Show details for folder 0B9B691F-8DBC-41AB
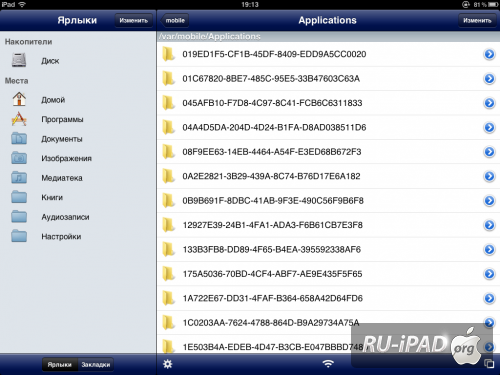The width and height of the screenshot is (500, 375). pyautogui.click(x=489, y=200)
